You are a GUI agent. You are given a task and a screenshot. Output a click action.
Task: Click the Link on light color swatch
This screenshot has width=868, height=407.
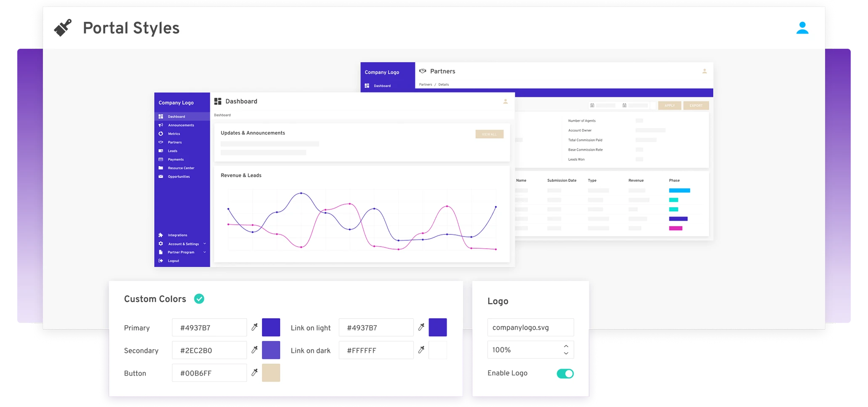438,327
